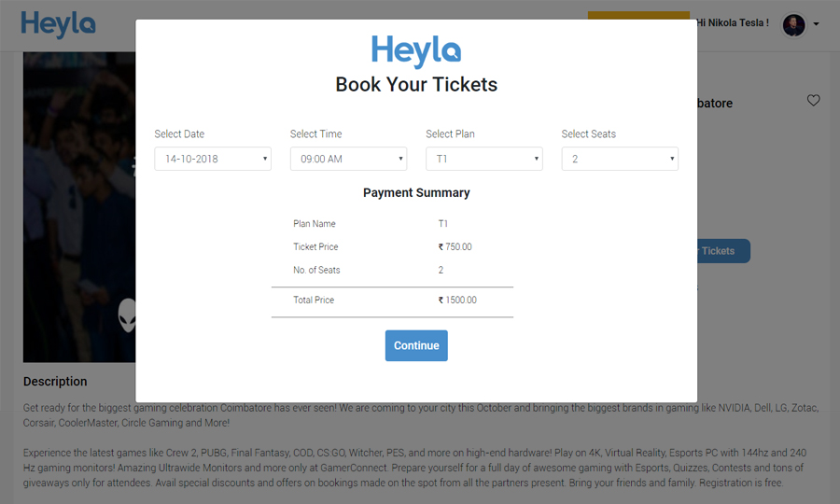Click the Heyla logo in booking dialog
This screenshot has width=840, height=504.
416,51
